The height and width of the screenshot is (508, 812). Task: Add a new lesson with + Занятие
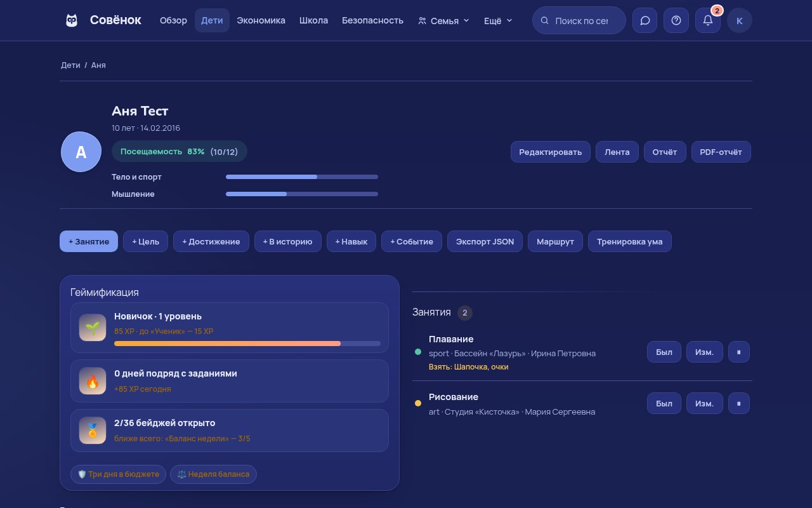[89, 241]
